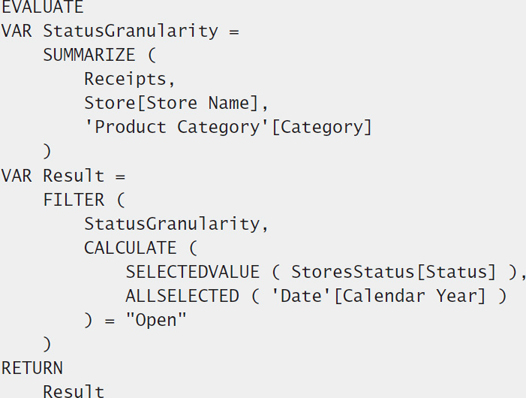Click the 'Date'[Calendar Year] column reference
The width and height of the screenshot is (526, 398).
click(x=378, y=296)
